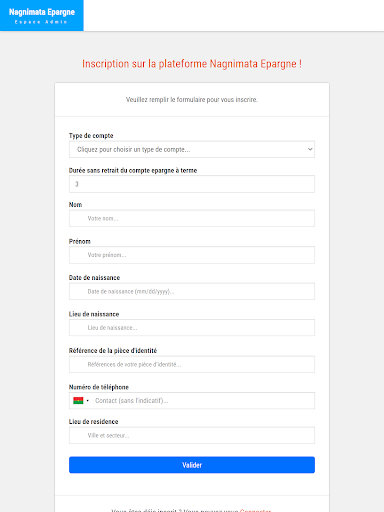Click the Inscription sur la plateforme heading
This screenshot has height=512, width=384.
192,64
